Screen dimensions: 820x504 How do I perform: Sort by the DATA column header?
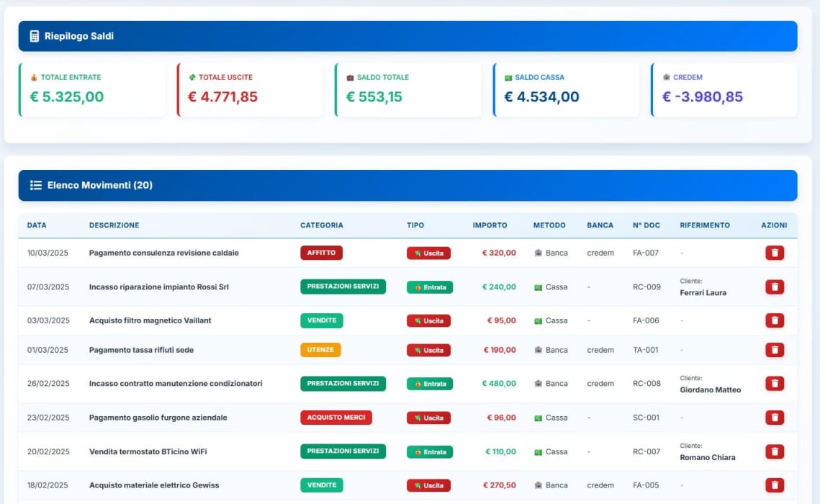[x=38, y=225]
